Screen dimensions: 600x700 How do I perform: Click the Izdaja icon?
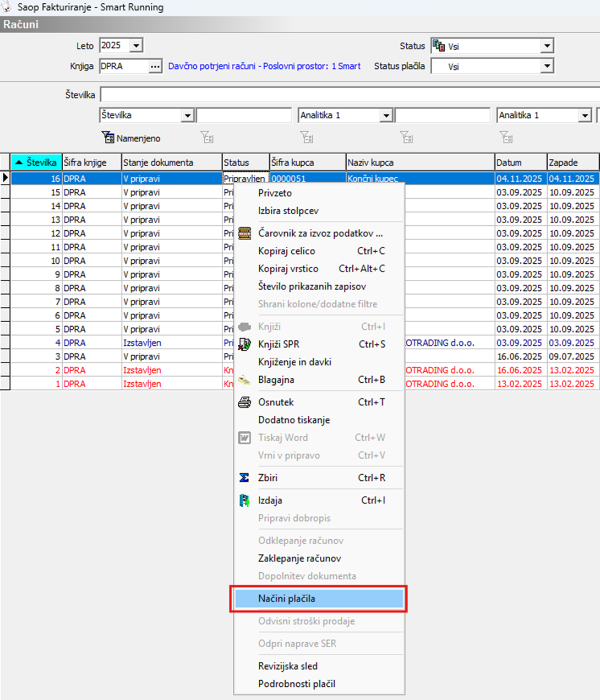tap(244, 500)
